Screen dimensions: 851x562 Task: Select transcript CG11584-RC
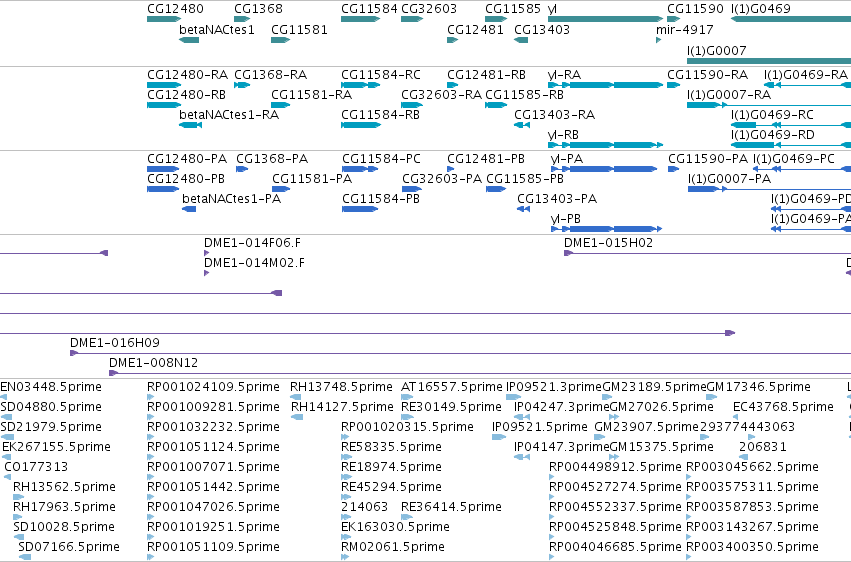(x=360, y=85)
